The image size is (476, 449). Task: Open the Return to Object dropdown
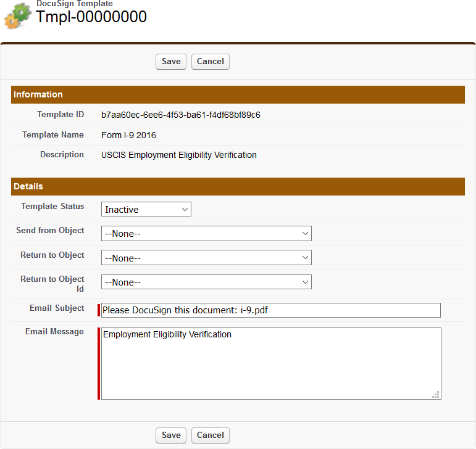[206, 258]
